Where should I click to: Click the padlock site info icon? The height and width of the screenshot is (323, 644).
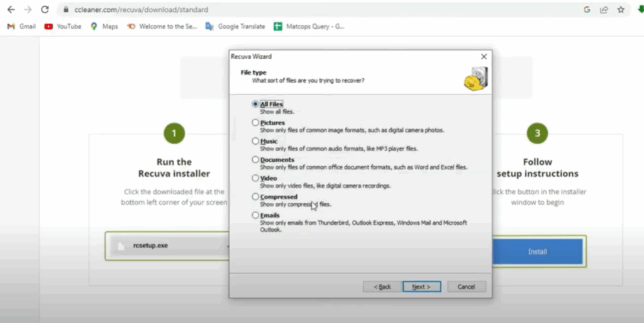[65, 9]
